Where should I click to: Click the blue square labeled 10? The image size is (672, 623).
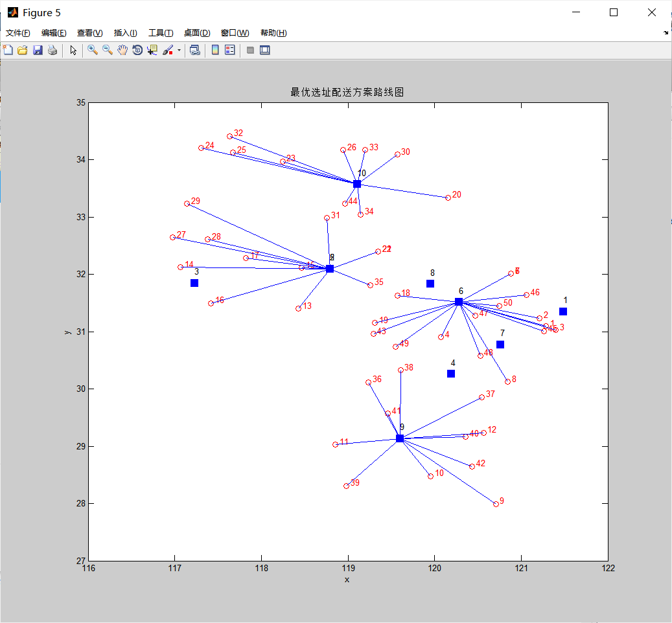(357, 184)
